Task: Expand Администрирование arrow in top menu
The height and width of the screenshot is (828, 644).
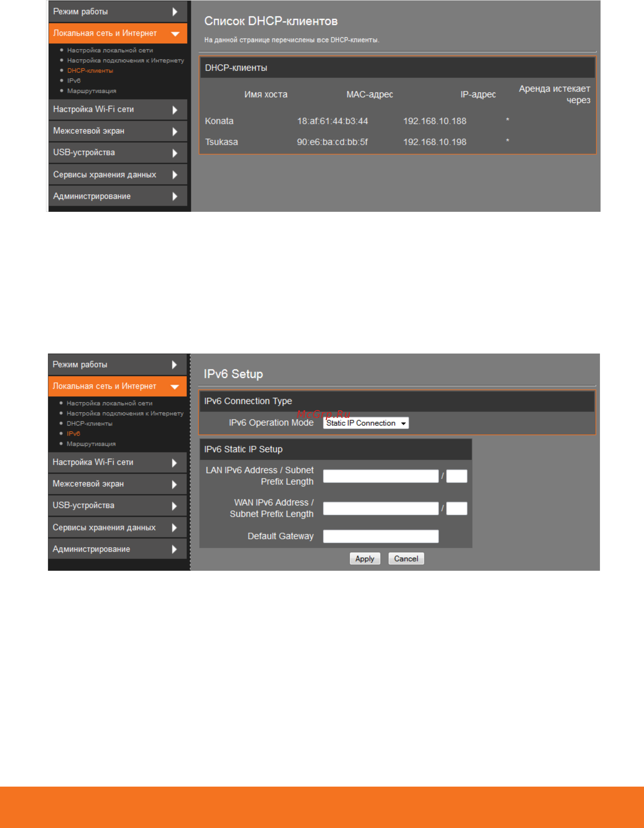Action: [175, 196]
